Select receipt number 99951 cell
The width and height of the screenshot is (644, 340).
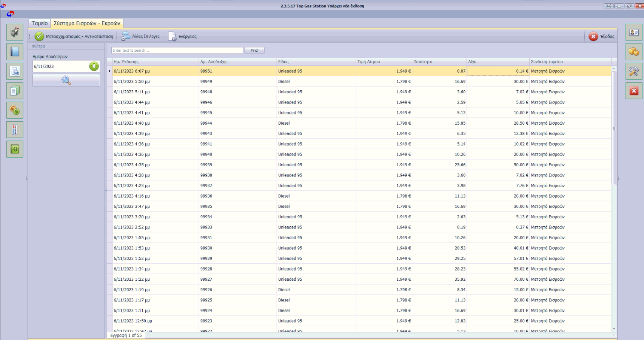pyautogui.click(x=238, y=71)
